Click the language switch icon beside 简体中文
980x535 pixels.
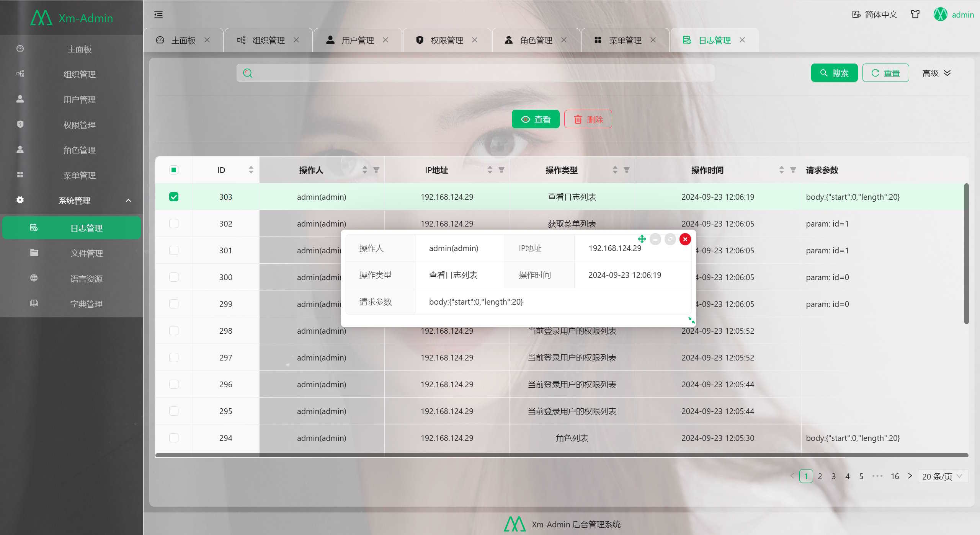pyautogui.click(x=856, y=15)
